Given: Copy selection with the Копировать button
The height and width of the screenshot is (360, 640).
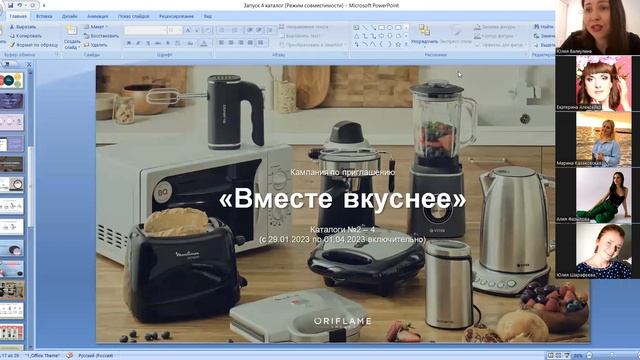Looking at the screenshot, I should coord(25,36).
